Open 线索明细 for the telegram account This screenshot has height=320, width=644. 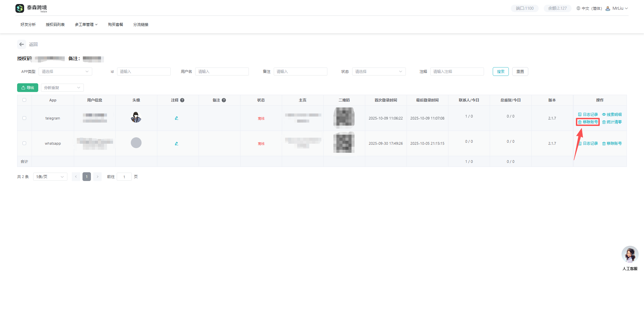[x=612, y=115]
